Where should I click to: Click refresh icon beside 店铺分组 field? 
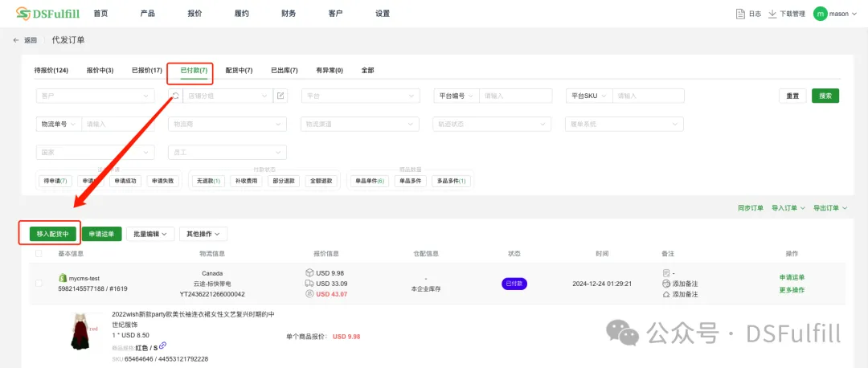(174, 96)
